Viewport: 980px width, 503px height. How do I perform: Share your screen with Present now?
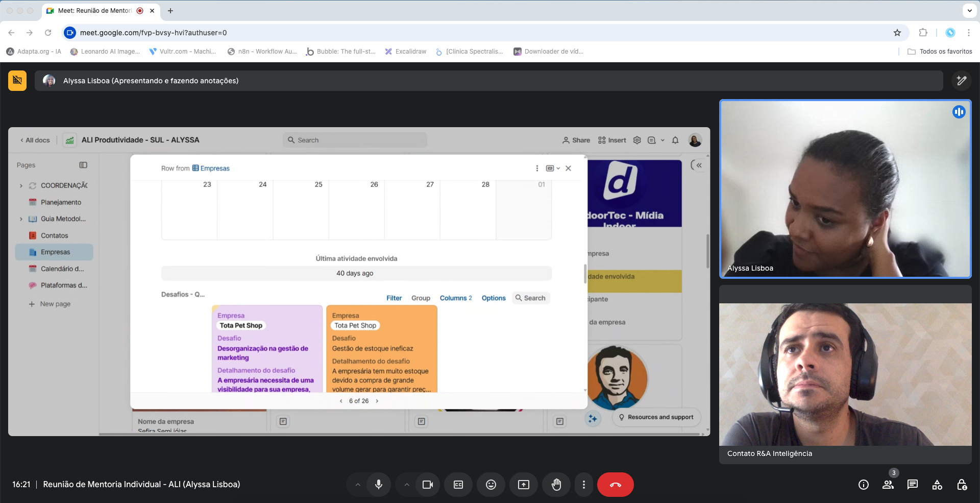coord(524,485)
